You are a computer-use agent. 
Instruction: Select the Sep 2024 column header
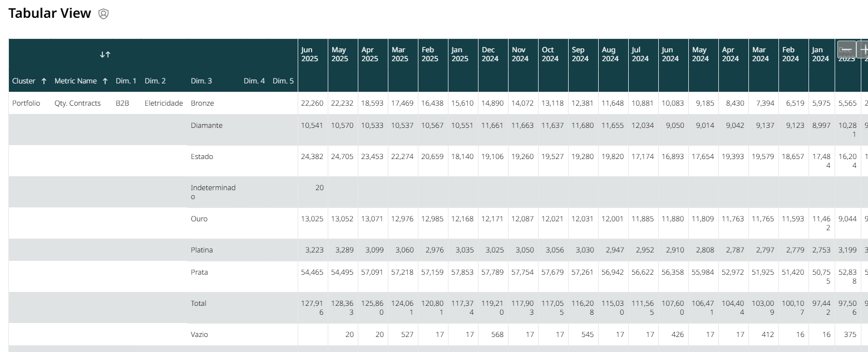click(x=580, y=54)
